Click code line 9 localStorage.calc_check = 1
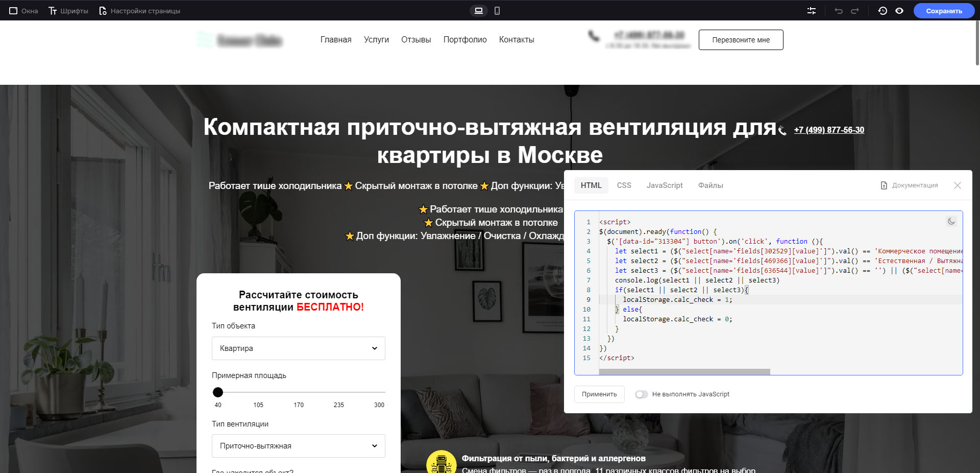Screen dimensions: 980x473 tap(677, 300)
